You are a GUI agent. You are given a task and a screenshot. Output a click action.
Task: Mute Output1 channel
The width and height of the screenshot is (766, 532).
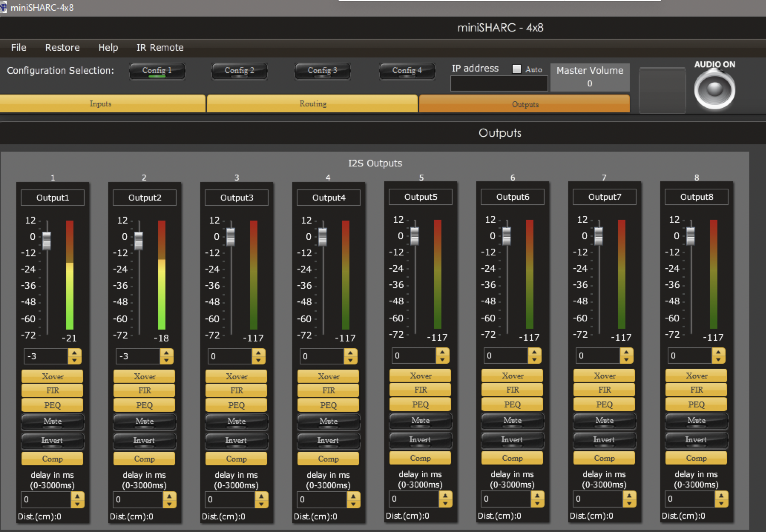tap(52, 421)
